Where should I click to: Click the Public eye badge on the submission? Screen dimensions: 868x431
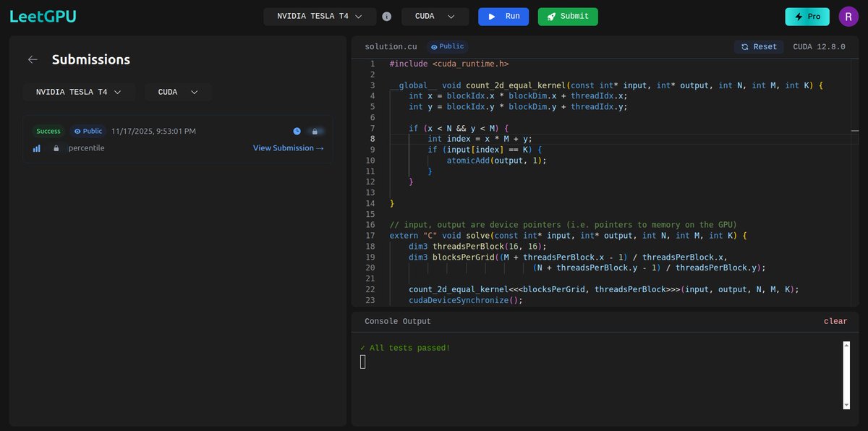coord(87,131)
